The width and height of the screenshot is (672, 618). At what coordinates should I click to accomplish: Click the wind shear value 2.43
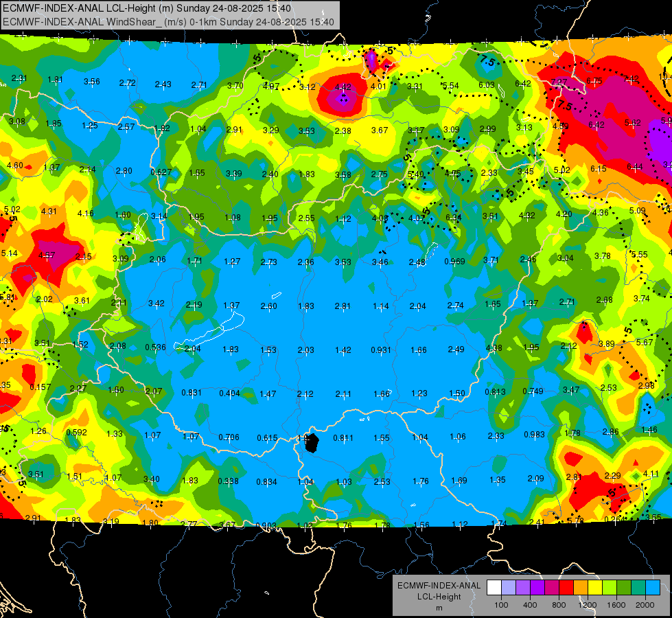tap(163, 84)
